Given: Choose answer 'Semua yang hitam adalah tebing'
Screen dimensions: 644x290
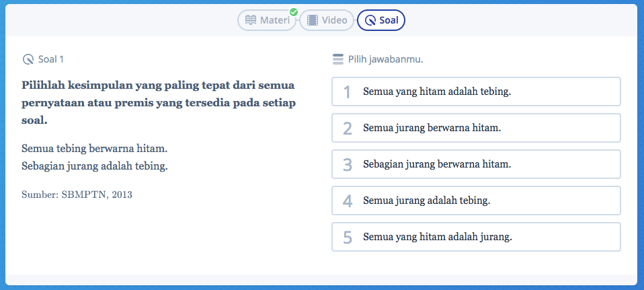Looking at the screenshot, I should 475,92.
